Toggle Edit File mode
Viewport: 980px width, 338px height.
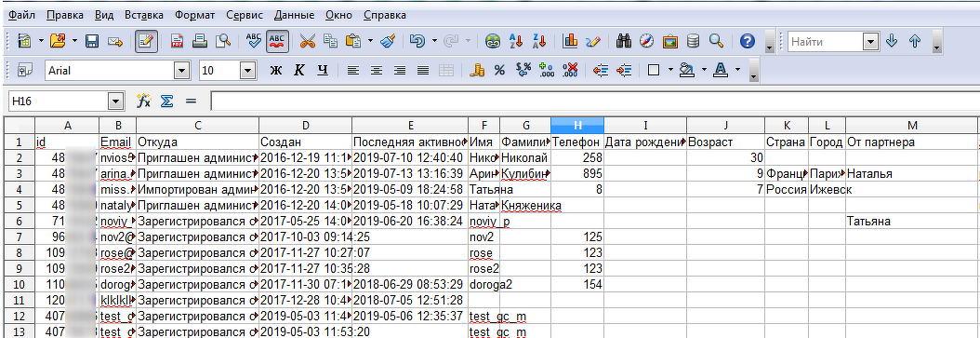click(x=146, y=41)
